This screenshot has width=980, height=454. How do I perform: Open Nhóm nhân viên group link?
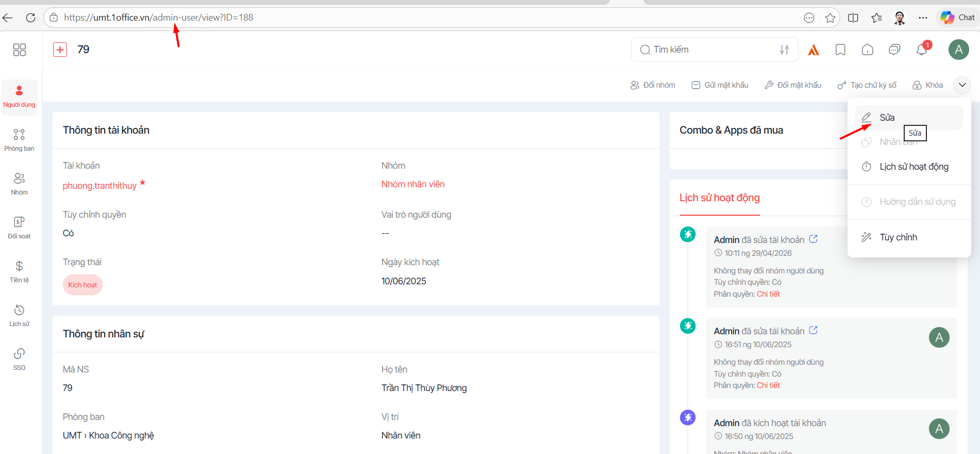coord(412,184)
